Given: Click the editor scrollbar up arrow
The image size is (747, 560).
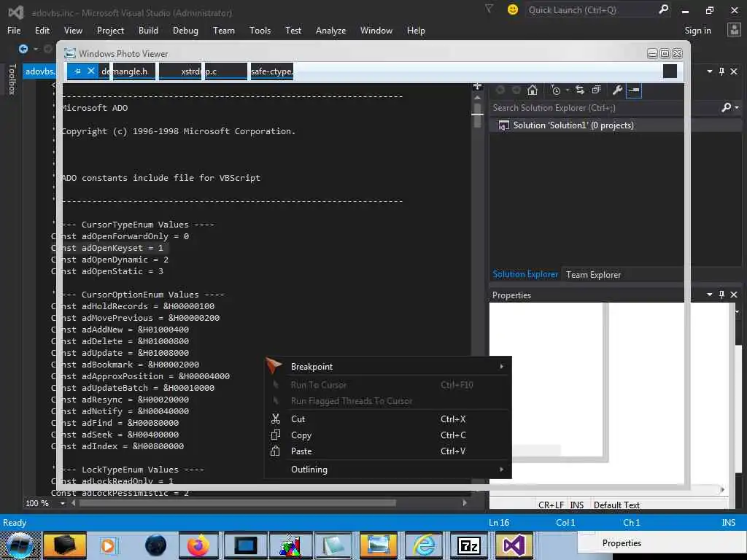Looking at the screenshot, I should pos(477,97).
